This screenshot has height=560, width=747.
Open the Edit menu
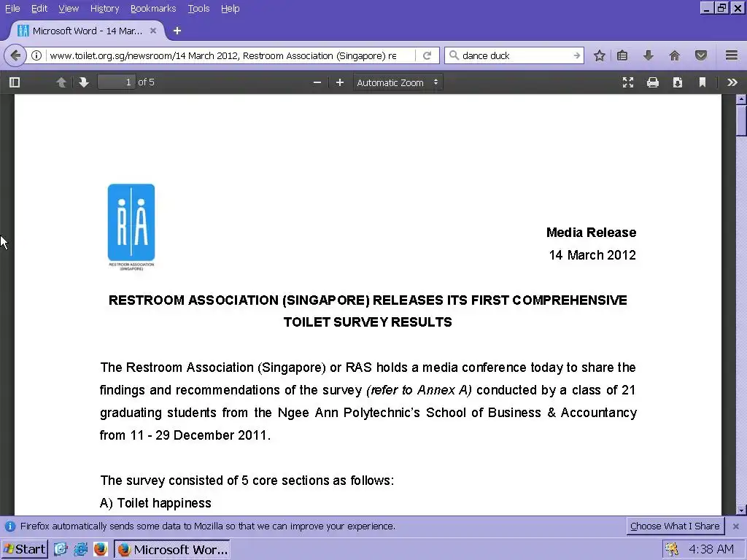(x=39, y=9)
